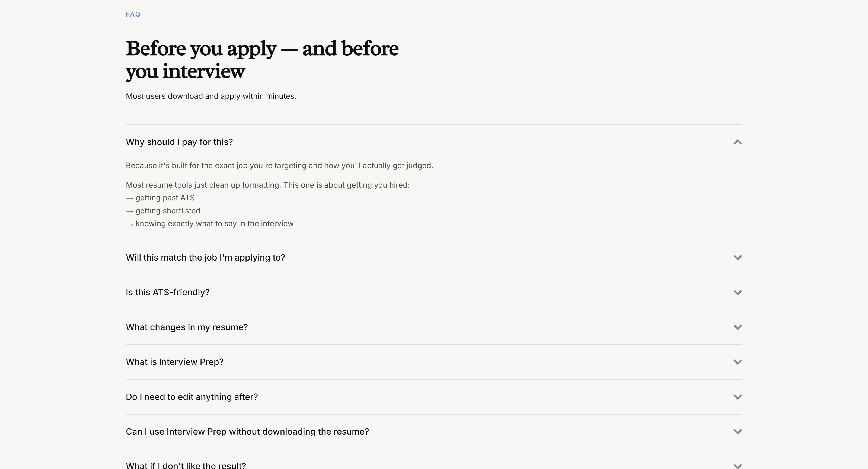The width and height of the screenshot is (868, 469).
Task: Collapse the 'Why should I pay' chevron
Action: point(737,142)
